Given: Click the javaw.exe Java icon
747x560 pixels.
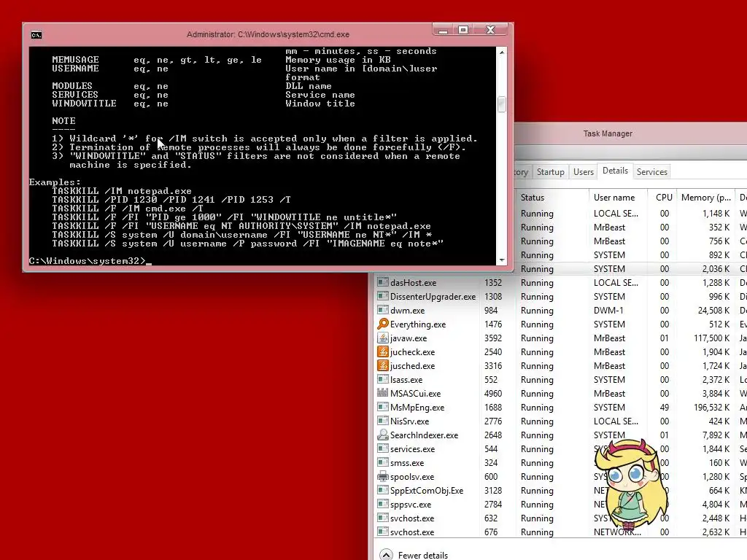Looking at the screenshot, I should pos(382,338).
